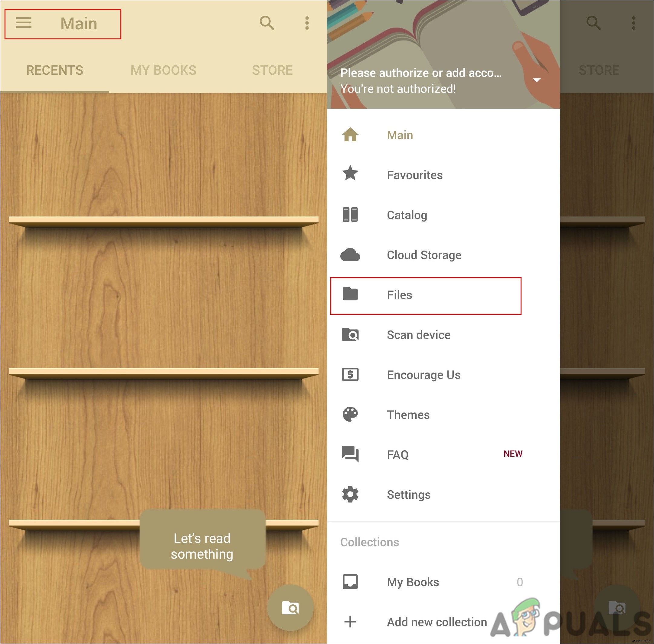Tap the hamburger menu icon
This screenshot has width=654, height=644.
[x=23, y=24]
